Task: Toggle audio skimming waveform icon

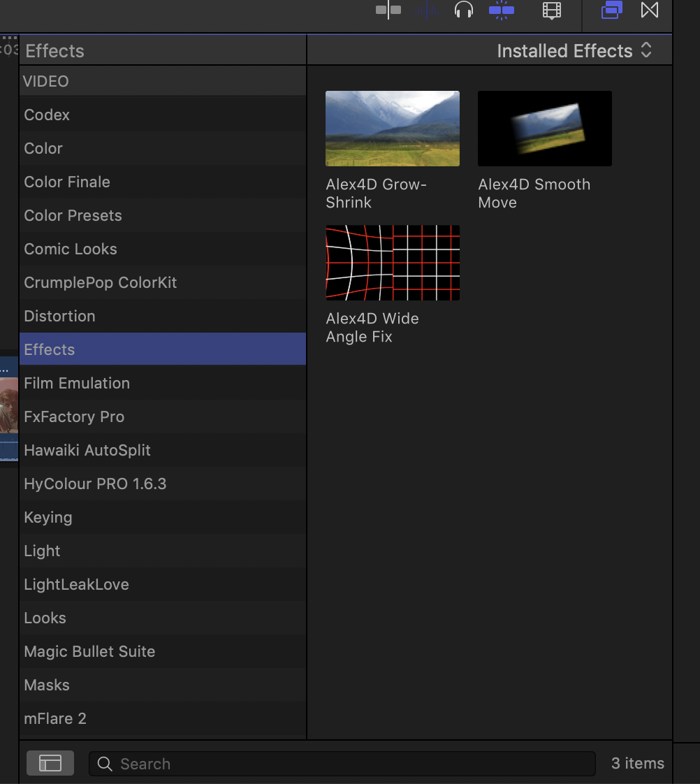Action: (x=427, y=10)
